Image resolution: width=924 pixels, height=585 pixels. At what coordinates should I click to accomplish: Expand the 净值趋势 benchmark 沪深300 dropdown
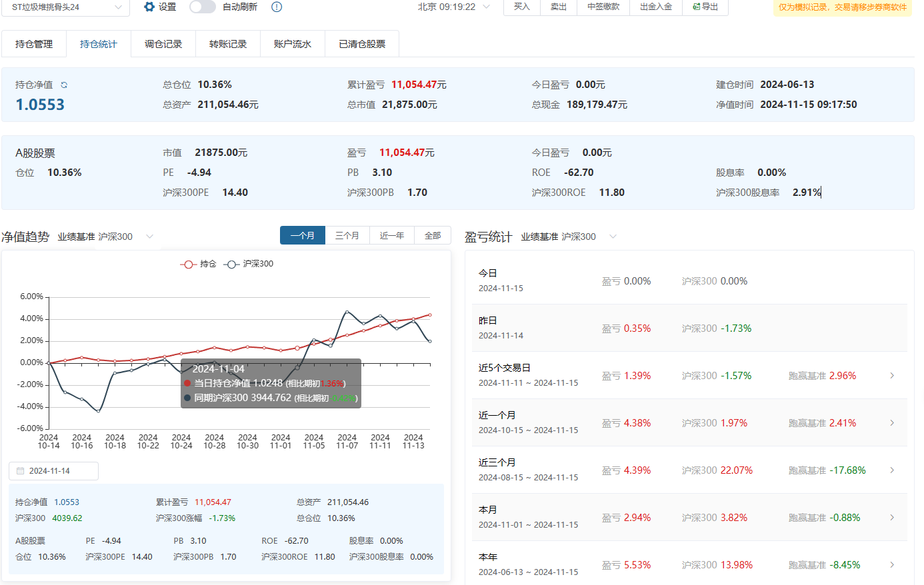pyautogui.click(x=149, y=237)
